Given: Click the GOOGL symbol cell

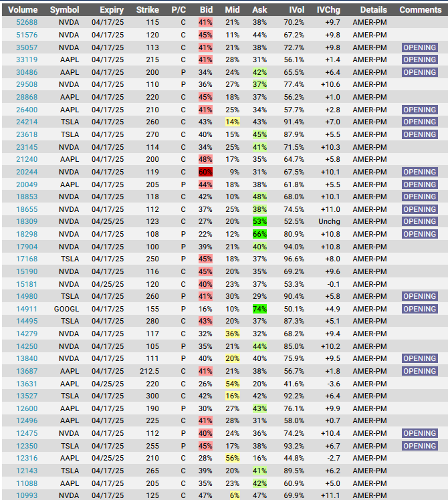Looking at the screenshot, I should coord(66,309).
